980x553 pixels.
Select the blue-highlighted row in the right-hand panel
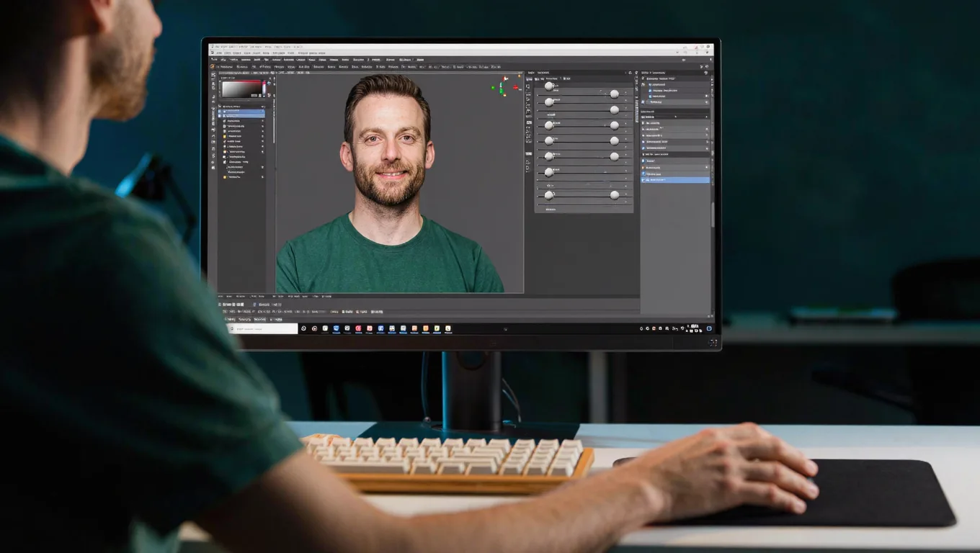pos(675,180)
